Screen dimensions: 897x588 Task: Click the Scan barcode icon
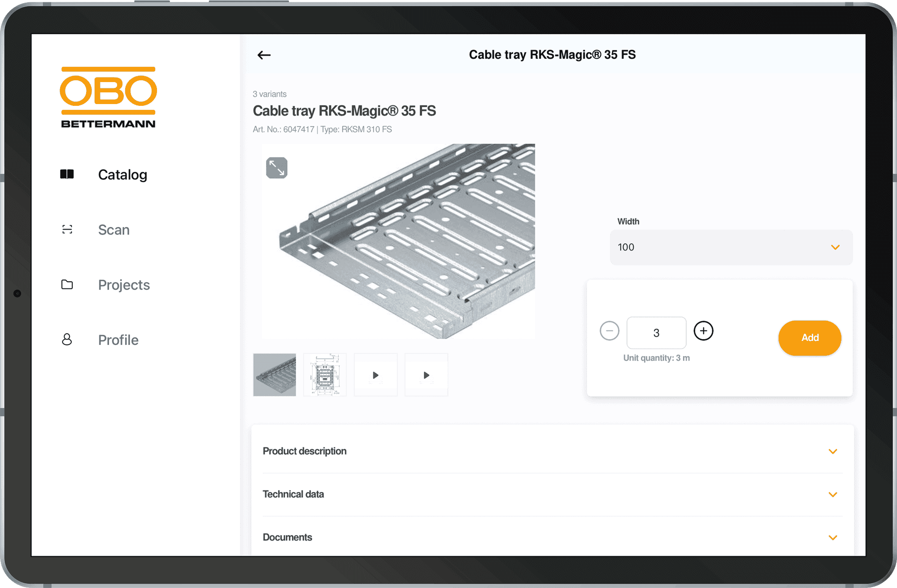(67, 229)
